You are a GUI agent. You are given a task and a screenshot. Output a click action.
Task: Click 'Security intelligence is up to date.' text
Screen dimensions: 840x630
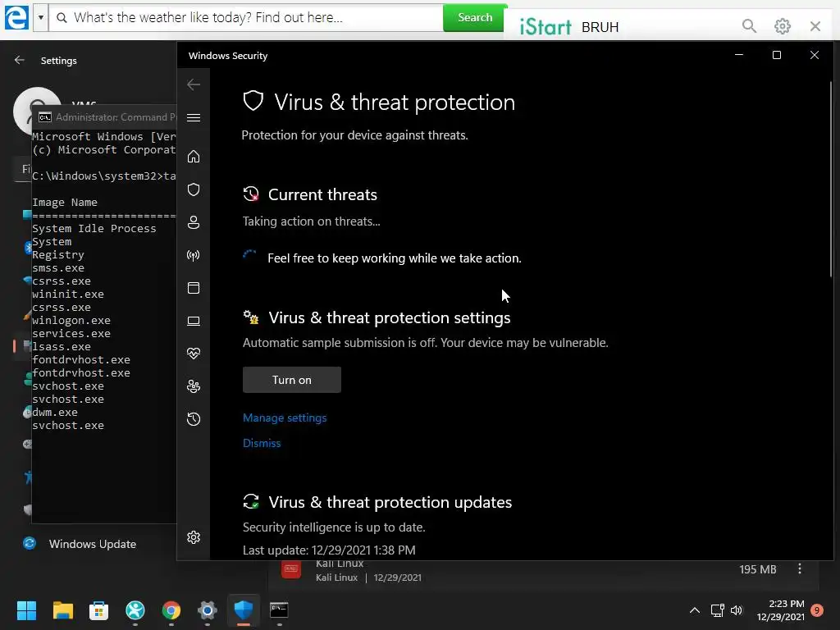334,527
